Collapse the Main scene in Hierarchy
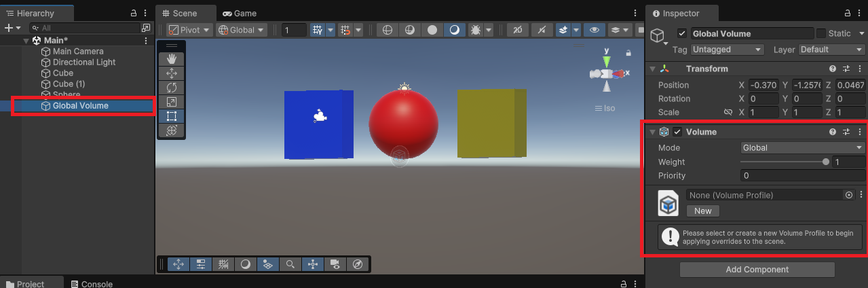868x288 pixels. click(x=26, y=40)
